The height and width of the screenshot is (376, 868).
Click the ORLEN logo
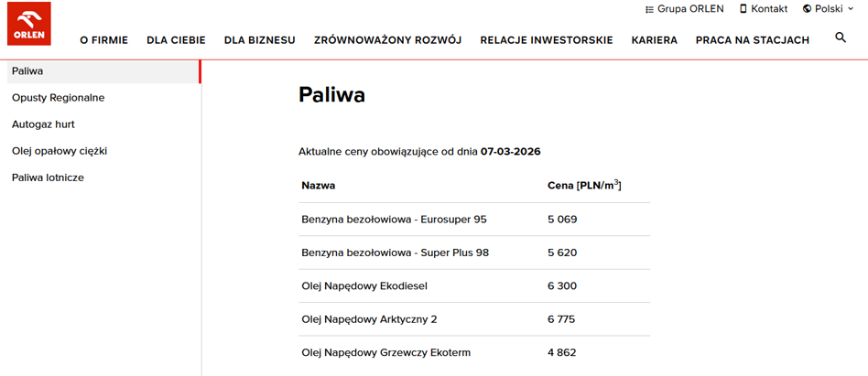29,24
